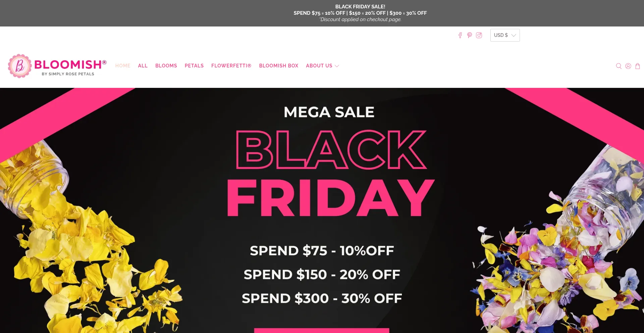This screenshot has height=333, width=644.
Task: Open the user account icon
Action: pos(628,66)
